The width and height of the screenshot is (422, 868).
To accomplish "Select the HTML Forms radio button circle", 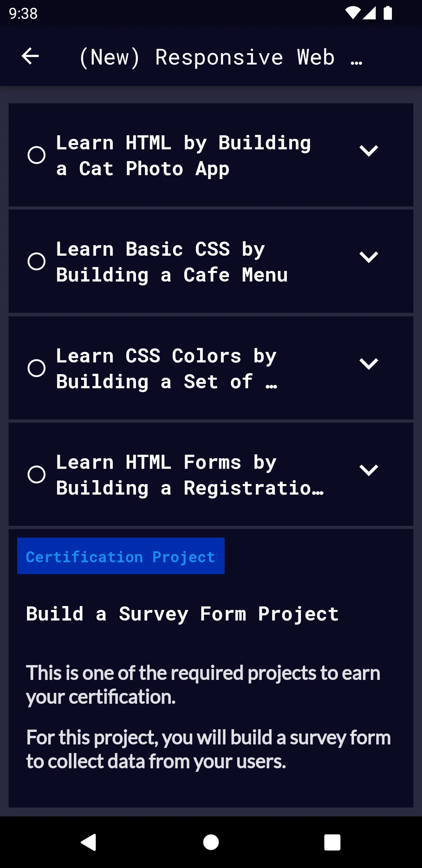I will coord(37,474).
